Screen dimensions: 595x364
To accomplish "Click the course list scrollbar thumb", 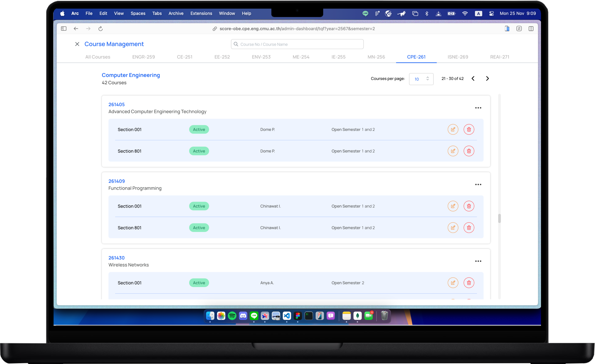I will (x=499, y=218).
